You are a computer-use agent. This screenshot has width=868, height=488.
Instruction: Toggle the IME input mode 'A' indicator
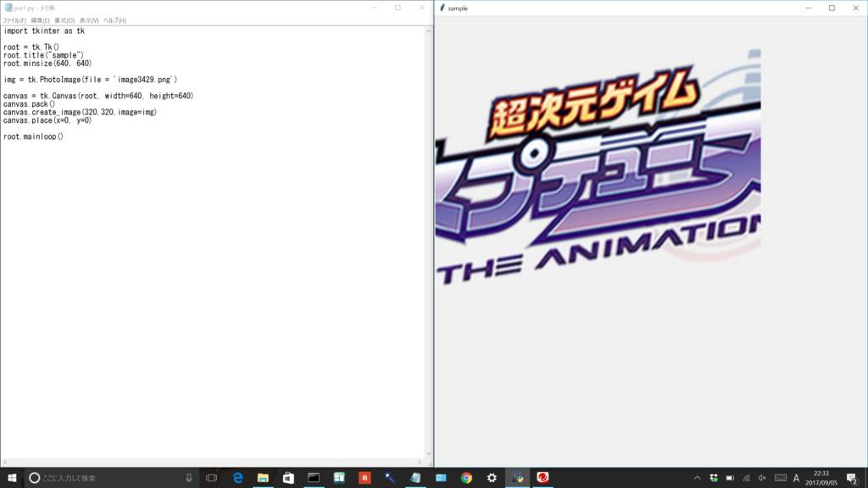click(797, 478)
